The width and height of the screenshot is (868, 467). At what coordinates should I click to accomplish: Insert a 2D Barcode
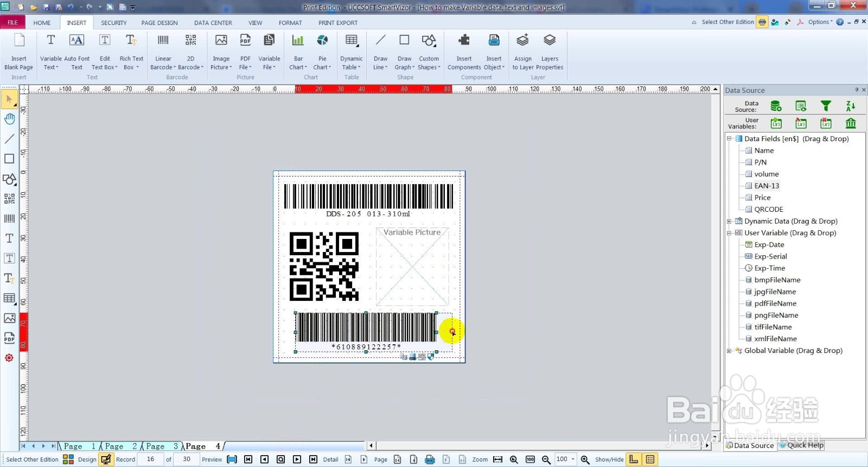click(190, 52)
